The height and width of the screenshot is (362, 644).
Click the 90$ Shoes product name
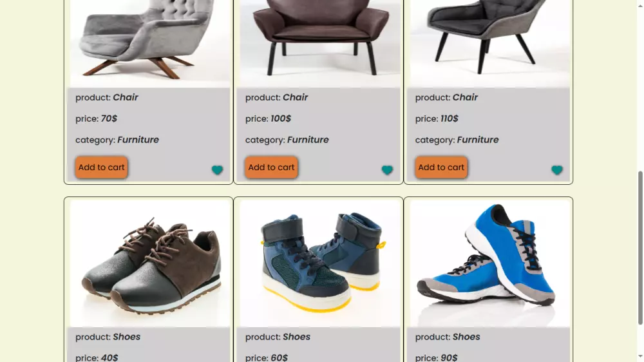point(466,337)
